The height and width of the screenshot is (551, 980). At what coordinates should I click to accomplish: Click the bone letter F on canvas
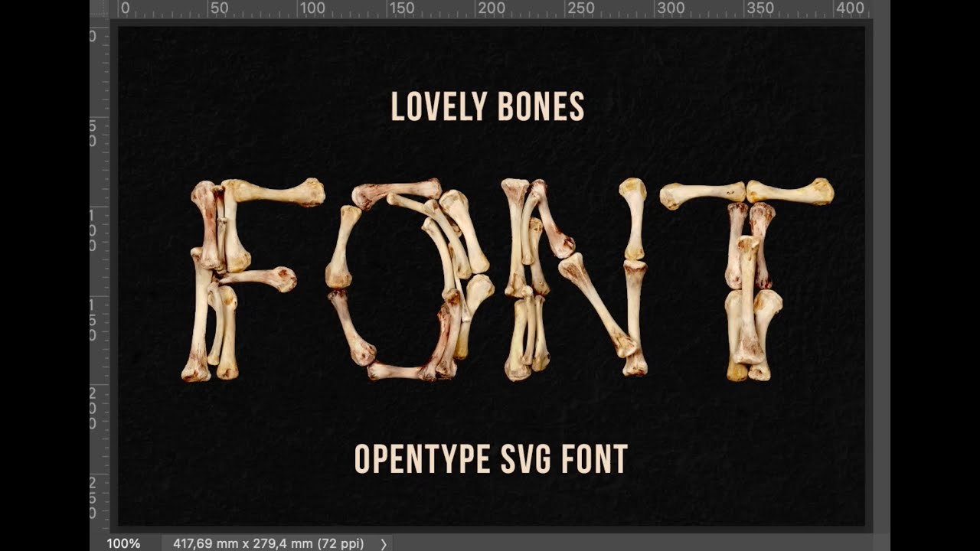pos(253,279)
